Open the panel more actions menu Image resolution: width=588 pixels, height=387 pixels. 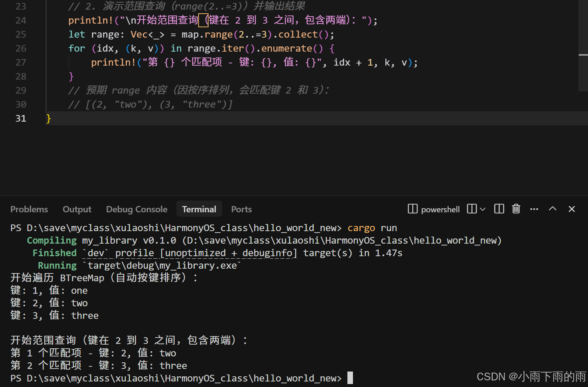pyautogui.click(x=534, y=209)
